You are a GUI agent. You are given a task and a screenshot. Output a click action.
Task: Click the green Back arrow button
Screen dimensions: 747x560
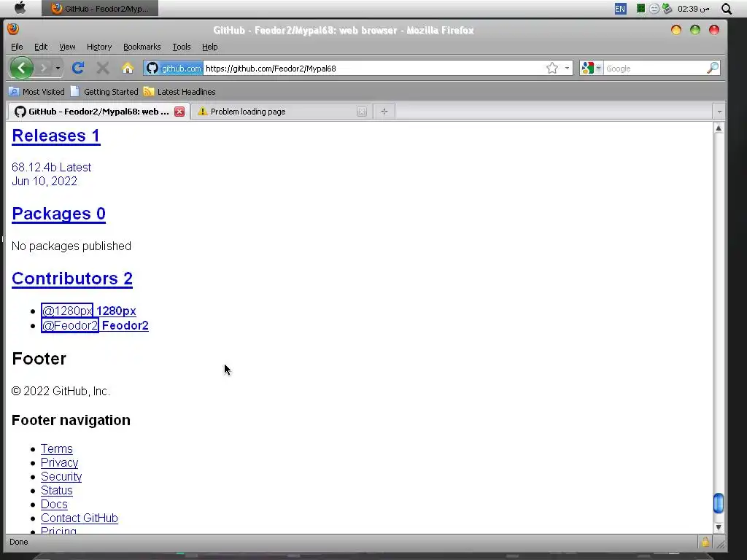tap(21, 68)
